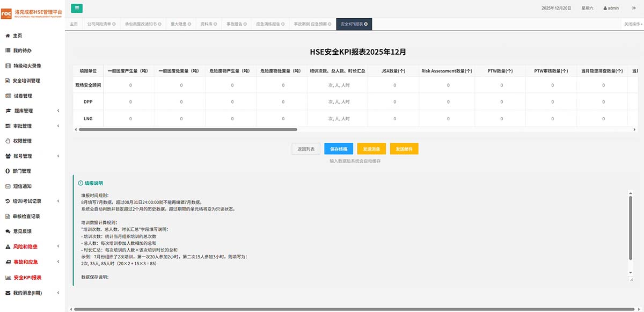This screenshot has width=644, height=312.
Task: Open 部门管理 in the sidebar
Action: pyautogui.click(x=22, y=171)
